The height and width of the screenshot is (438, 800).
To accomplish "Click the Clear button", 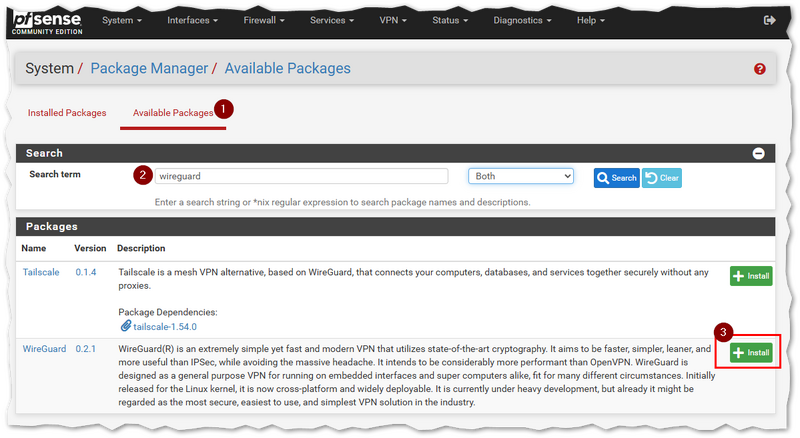I will 661,178.
